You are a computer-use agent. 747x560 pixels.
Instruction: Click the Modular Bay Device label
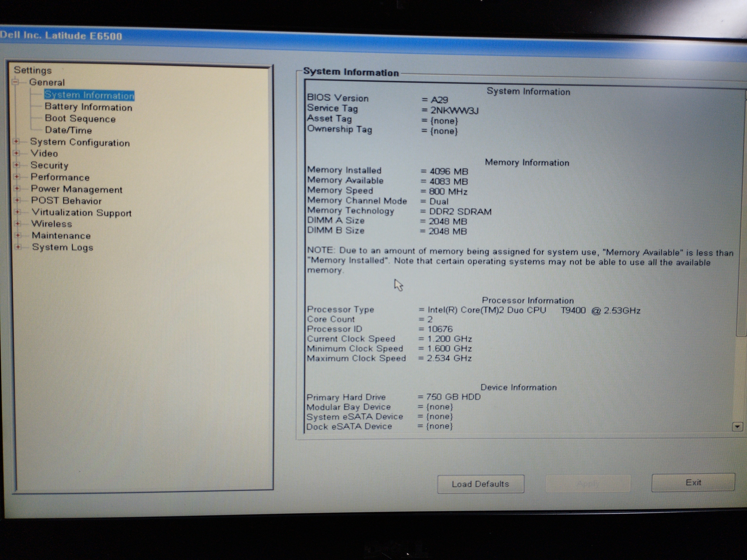tap(349, 407)
